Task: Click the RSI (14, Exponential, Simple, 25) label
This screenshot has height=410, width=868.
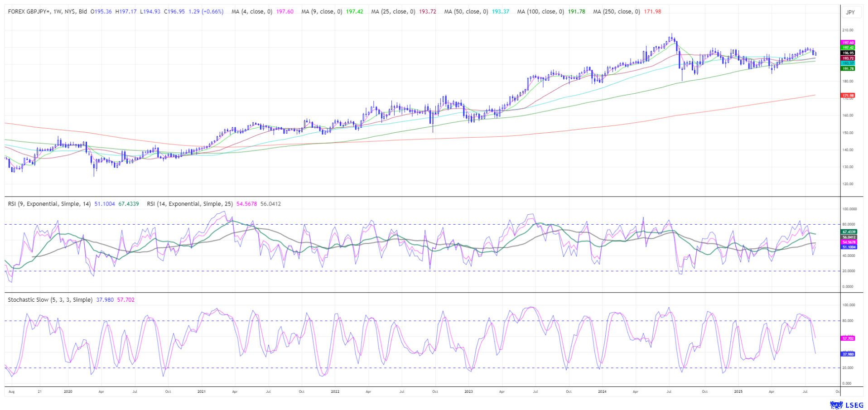Action: pos(190,204)
